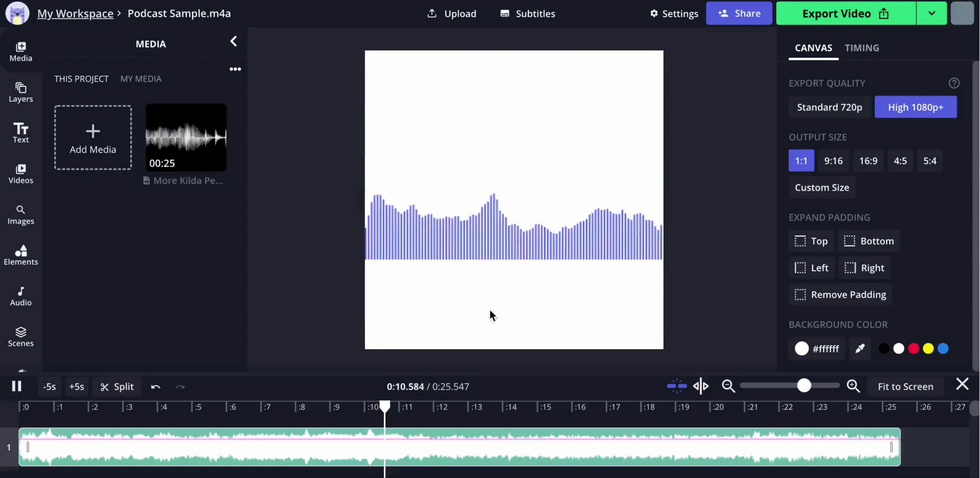Select Standard 720p export quality
This screenshot has height=478, width=980.
[829, 107]
